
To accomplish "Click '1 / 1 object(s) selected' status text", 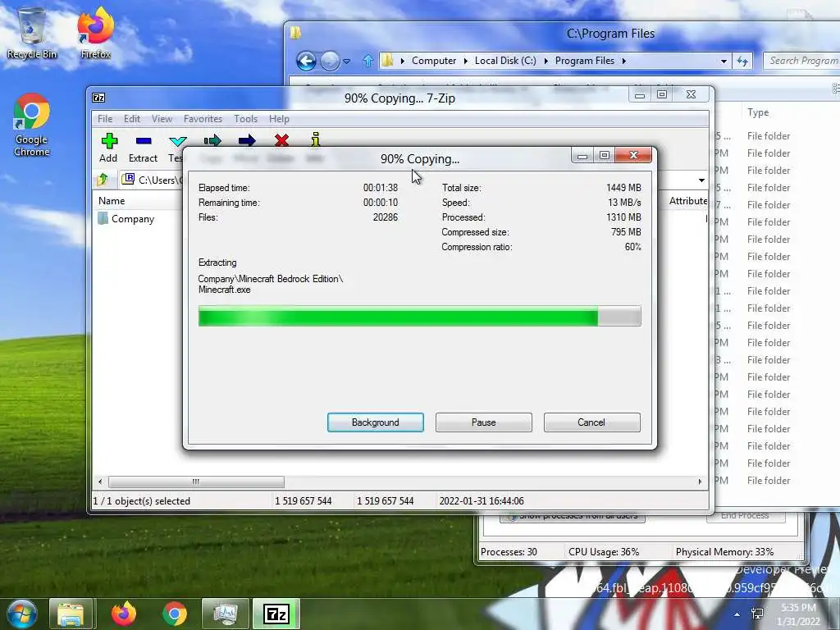I will tap(142, 501).
